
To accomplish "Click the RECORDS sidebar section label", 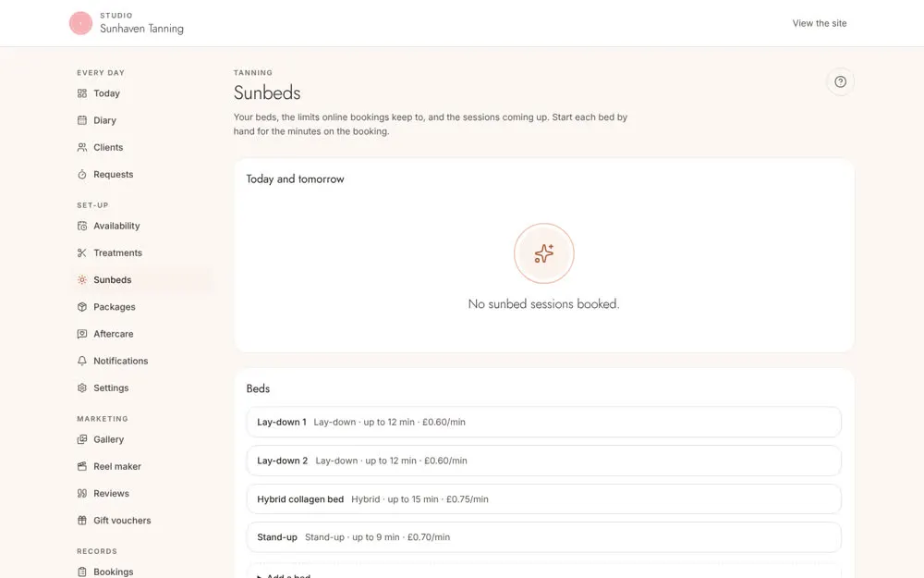I will [97, 551].
